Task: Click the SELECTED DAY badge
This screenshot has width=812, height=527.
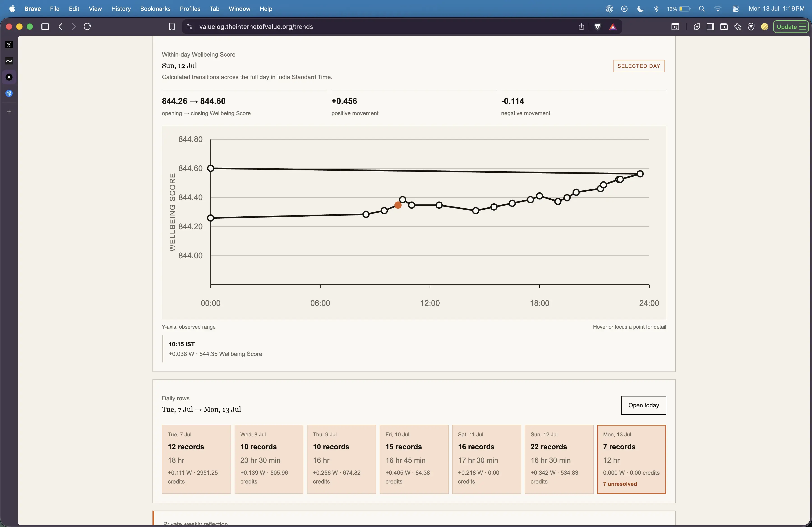Action: 639,66
